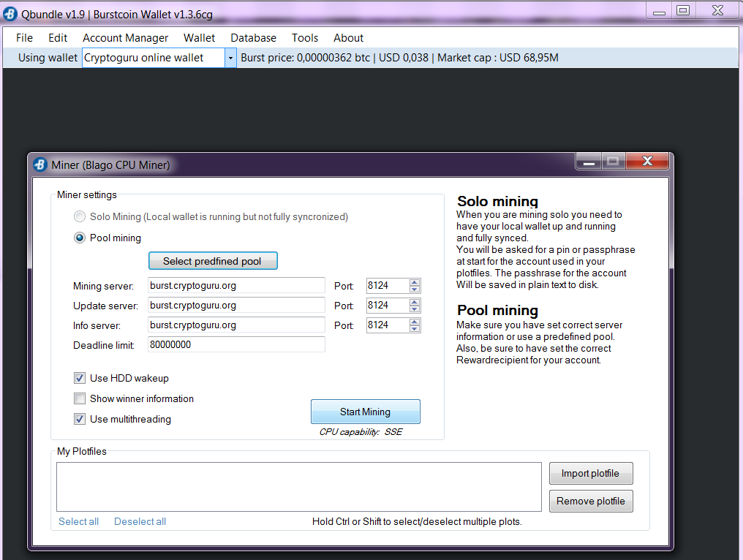Viewport: 743px width, 560px height.
Task: Decrease the Info server port value
Action: click(415, 329)
